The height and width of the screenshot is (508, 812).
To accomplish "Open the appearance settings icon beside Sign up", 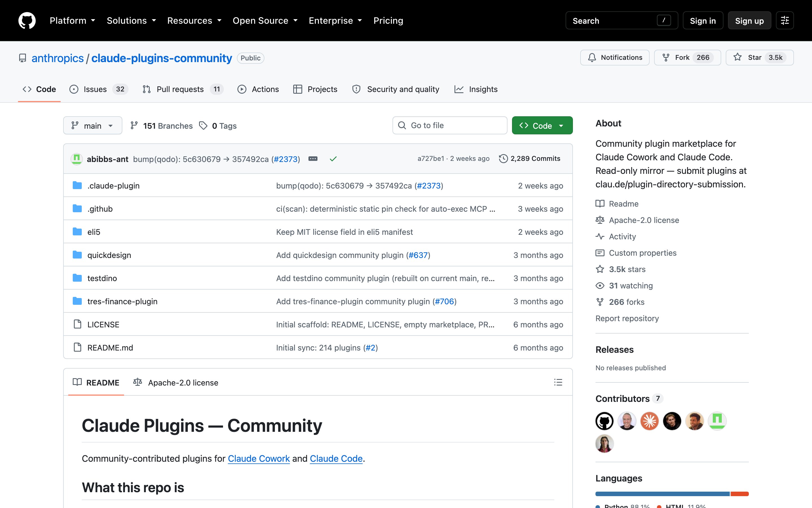I will [x=784, y=21].
